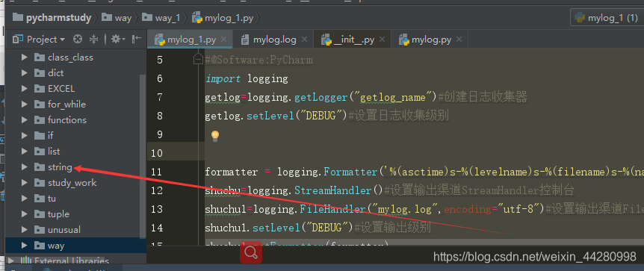Click the getLogger call on line 7
Viewport: 644px width, 271px height.
pos(321,97)
